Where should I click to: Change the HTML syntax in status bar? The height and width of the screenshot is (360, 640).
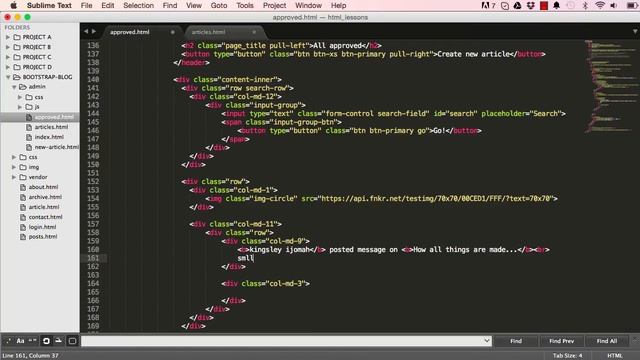click(615, 356)
